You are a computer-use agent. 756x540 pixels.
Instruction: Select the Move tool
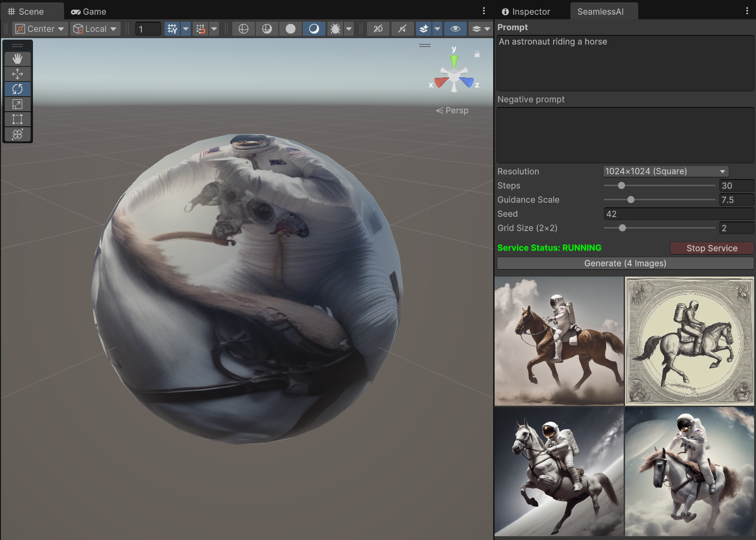tap(17, 74)
